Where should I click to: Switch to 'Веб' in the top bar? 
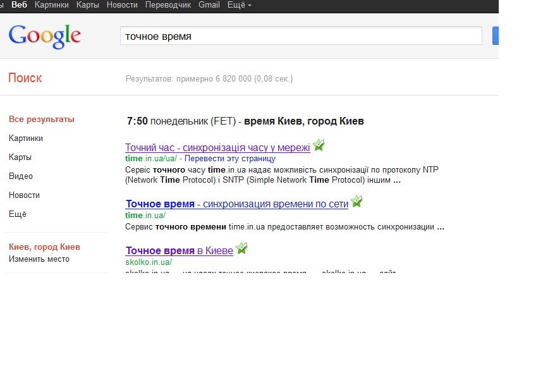[x=19, y=5]
